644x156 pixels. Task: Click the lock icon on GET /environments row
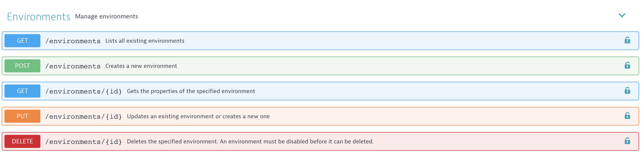[x=627, y=40]
